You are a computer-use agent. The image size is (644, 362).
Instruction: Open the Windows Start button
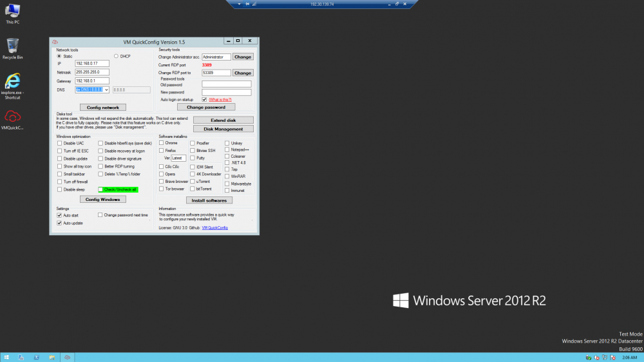coord(6,357)
